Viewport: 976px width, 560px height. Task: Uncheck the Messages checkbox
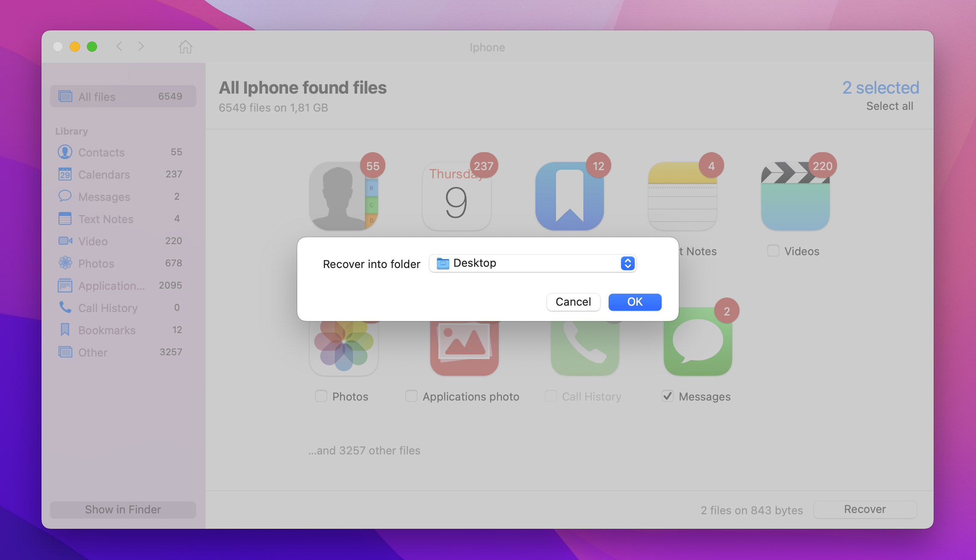click(x=667, y=396)
